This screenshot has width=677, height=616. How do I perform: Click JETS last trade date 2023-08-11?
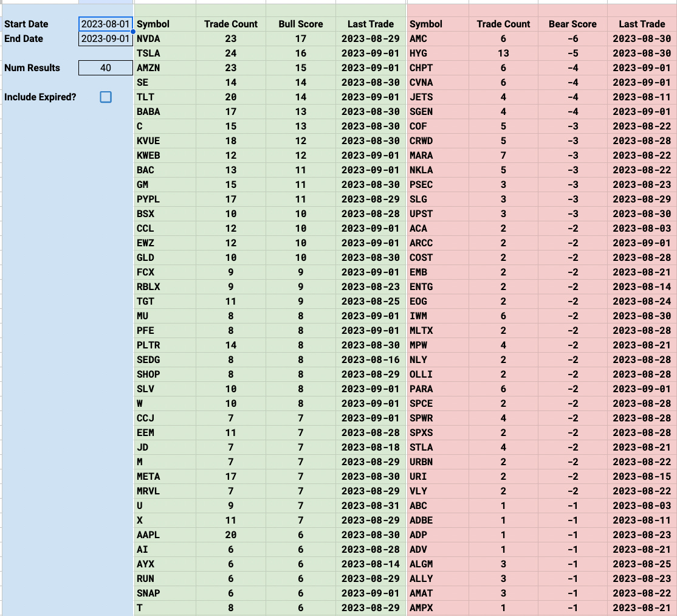pos(642,97)
